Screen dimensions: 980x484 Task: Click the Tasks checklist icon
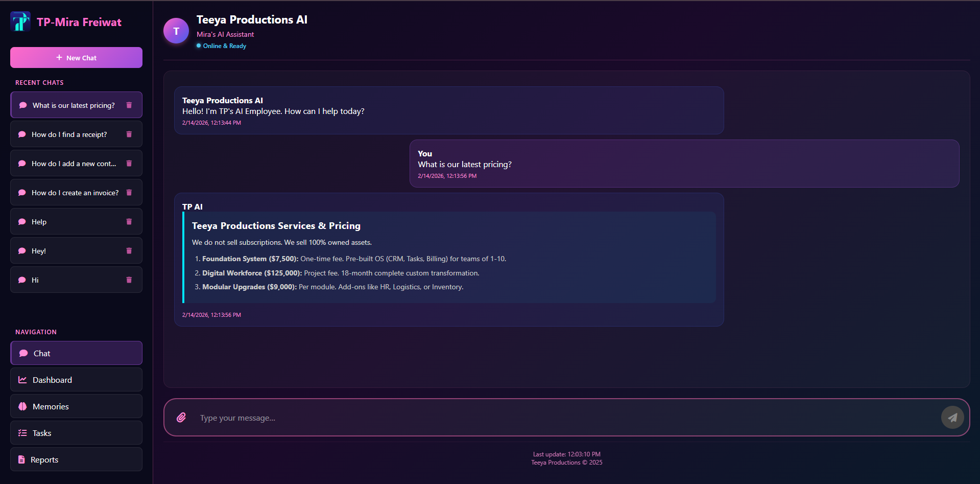point(22,432)
